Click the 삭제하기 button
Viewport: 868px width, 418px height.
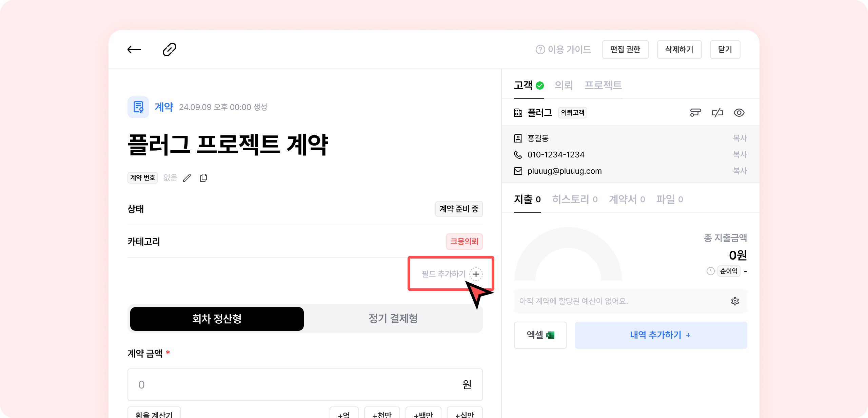(679, 50)
